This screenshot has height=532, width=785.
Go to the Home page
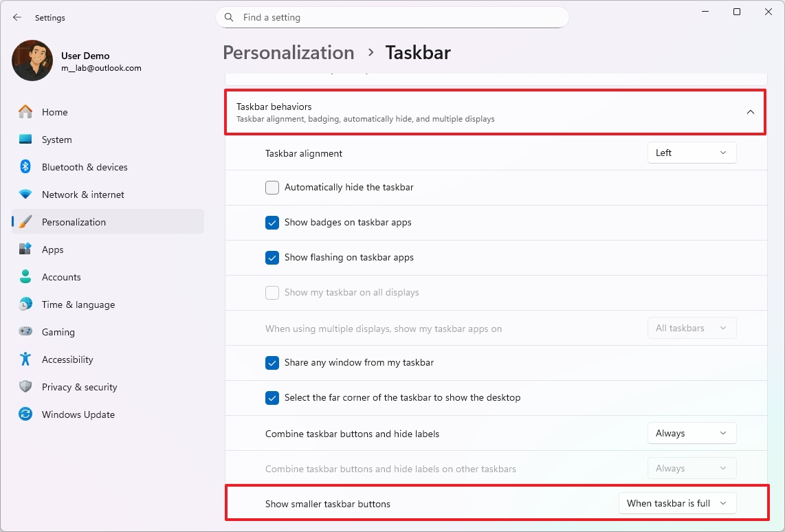(55, 111)
